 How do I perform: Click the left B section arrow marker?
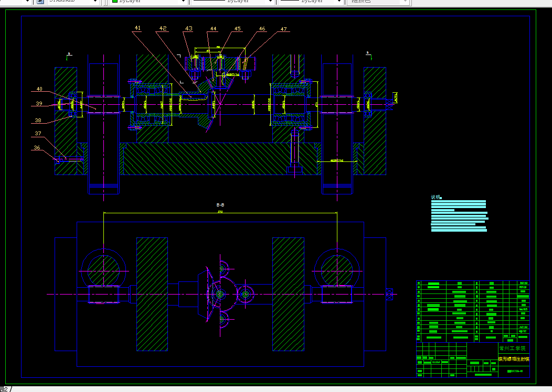[68, 56]
